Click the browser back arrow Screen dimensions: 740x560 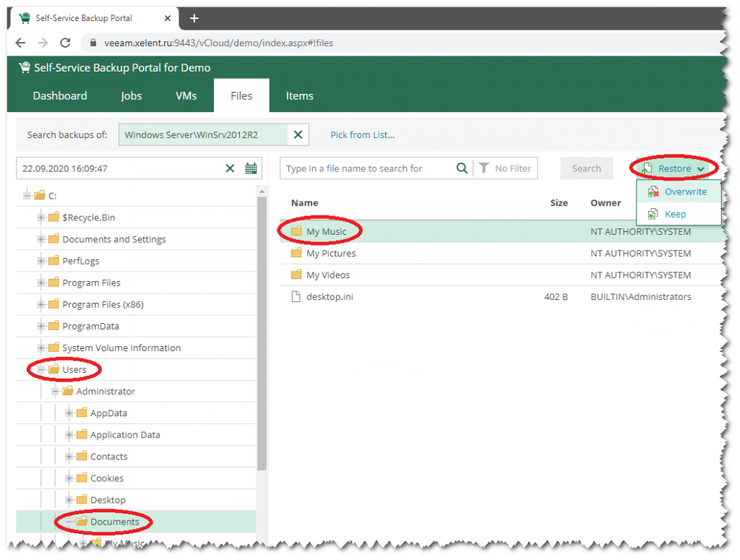(20, 43)
